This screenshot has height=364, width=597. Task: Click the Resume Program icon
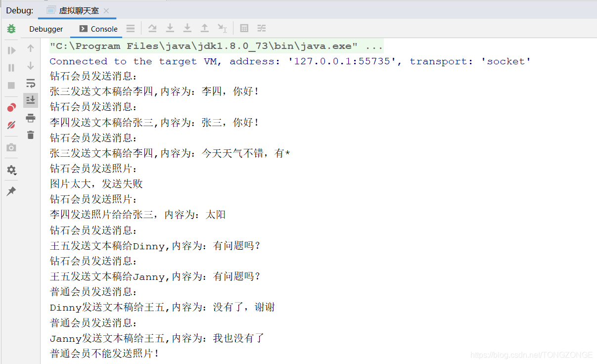pos(11,50)
